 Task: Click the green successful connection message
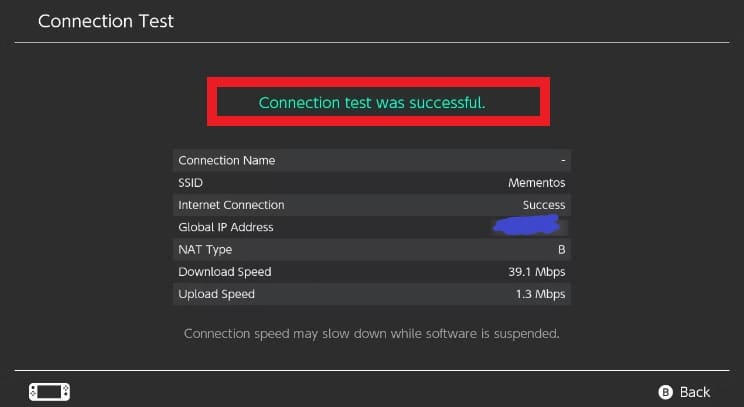tap(372, 102)
